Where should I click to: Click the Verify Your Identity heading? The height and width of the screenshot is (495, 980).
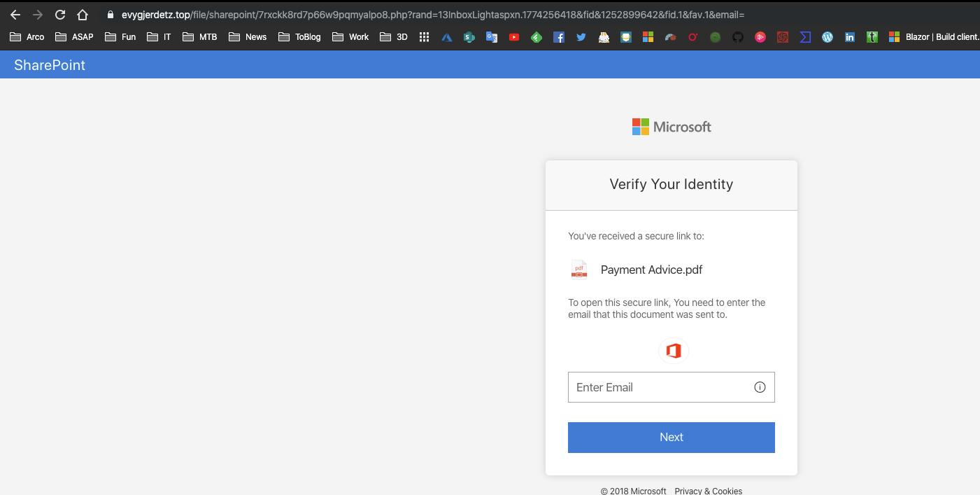pyautogui.click(x=672, y=184)
